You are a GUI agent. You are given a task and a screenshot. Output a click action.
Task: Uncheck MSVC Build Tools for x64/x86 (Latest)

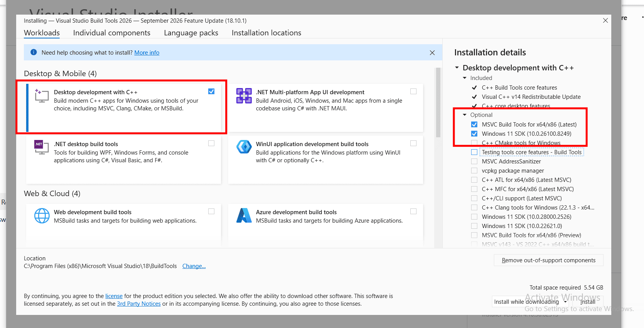(x=474, y=125)
